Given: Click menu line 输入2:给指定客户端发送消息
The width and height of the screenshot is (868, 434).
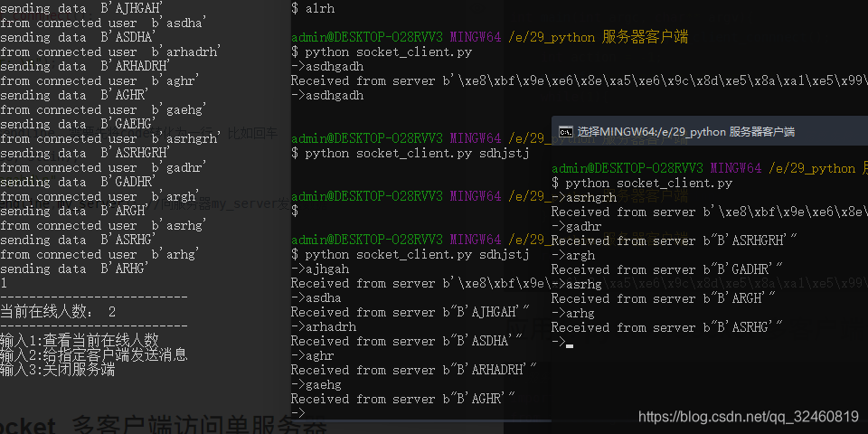Looking at the screenshot, I should [x=94, y=354].
